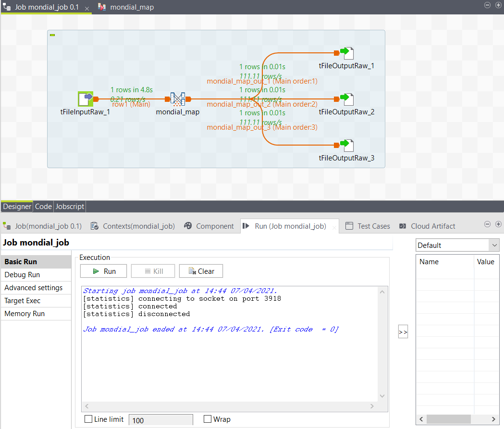Select the tFileOutputRaw_2 component icon
The image size is (504, 429).
(x=347, y=99)
